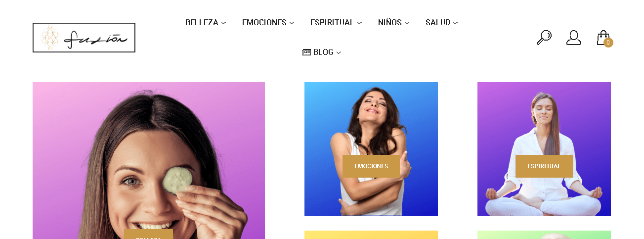Expand the NIÑOS dropdown chevron
Viewport: 644px width, 239px height.
[x=407, y=23]
